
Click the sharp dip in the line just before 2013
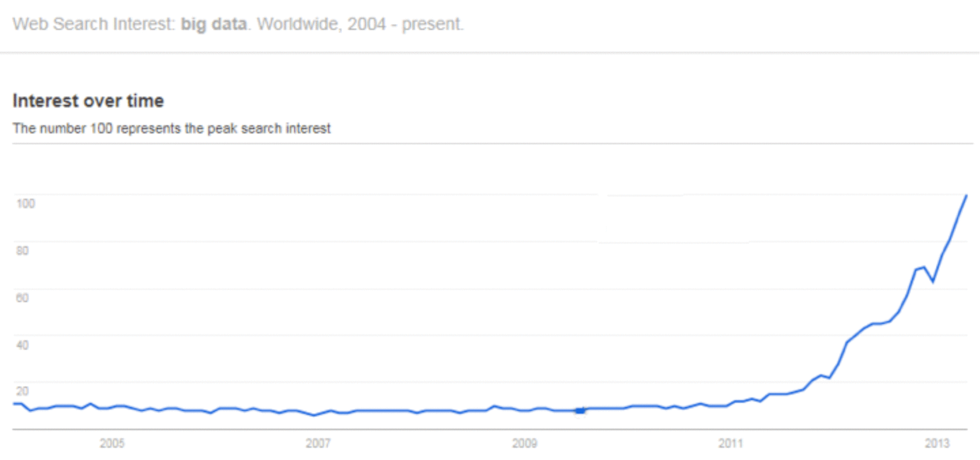(933, 281)
